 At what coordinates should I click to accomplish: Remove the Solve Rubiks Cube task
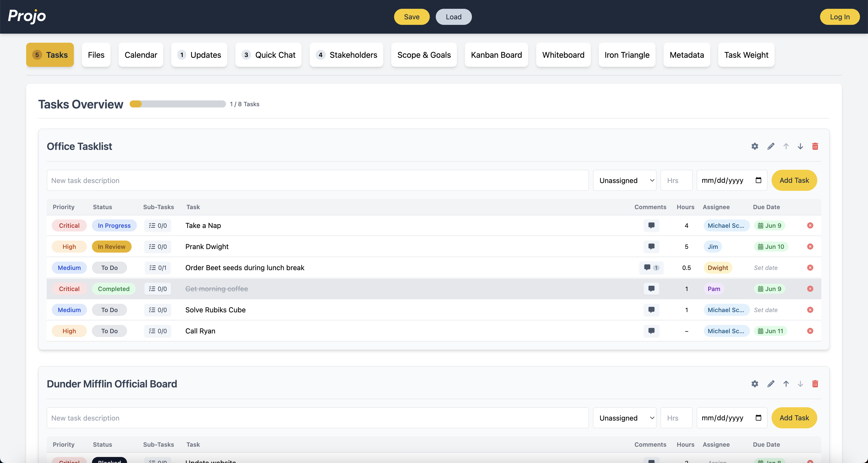(x=810, y=310)
